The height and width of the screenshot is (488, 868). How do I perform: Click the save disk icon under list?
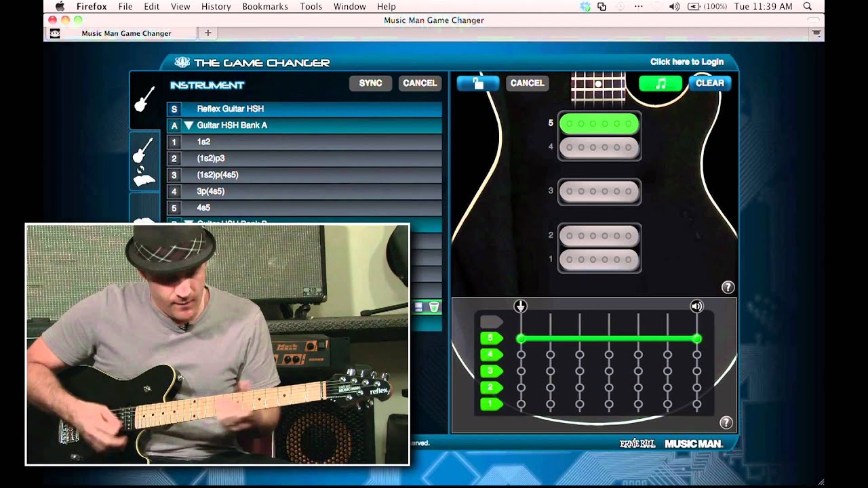pyautogui.click(x=418, y=307)
